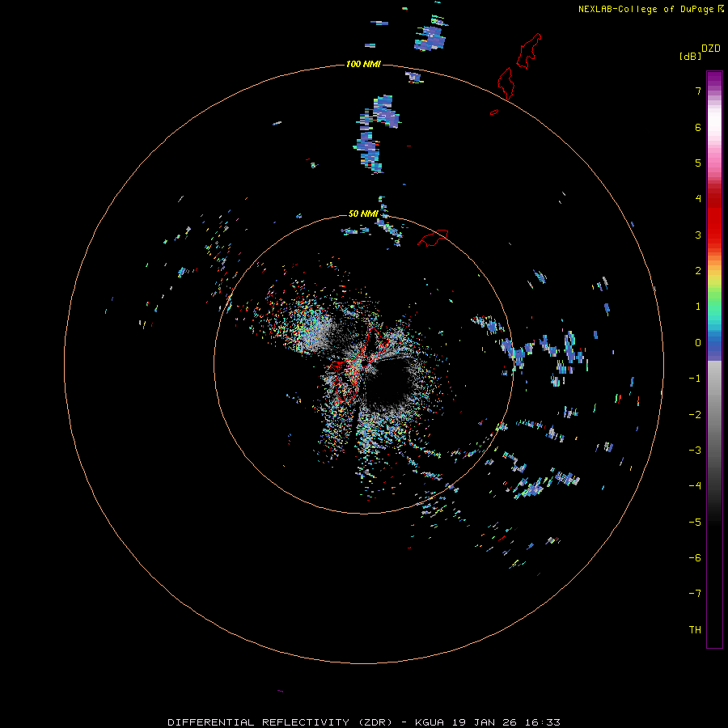Viewport: 728px width, 728px height.
Task: Click the -4 value on color scale
Action: [x=695, y=485]
